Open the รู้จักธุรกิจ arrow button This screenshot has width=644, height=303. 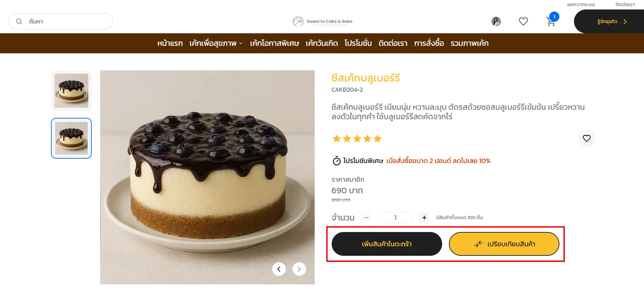612,21
